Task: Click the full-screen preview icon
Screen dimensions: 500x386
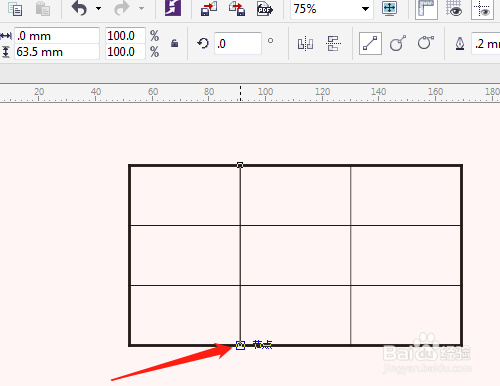Action: point(389,8)
